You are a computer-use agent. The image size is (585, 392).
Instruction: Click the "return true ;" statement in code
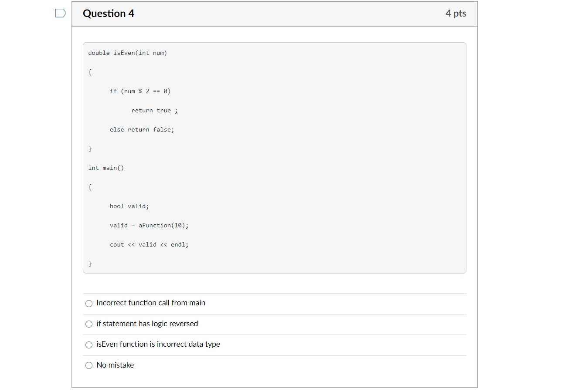click(154, 110)
